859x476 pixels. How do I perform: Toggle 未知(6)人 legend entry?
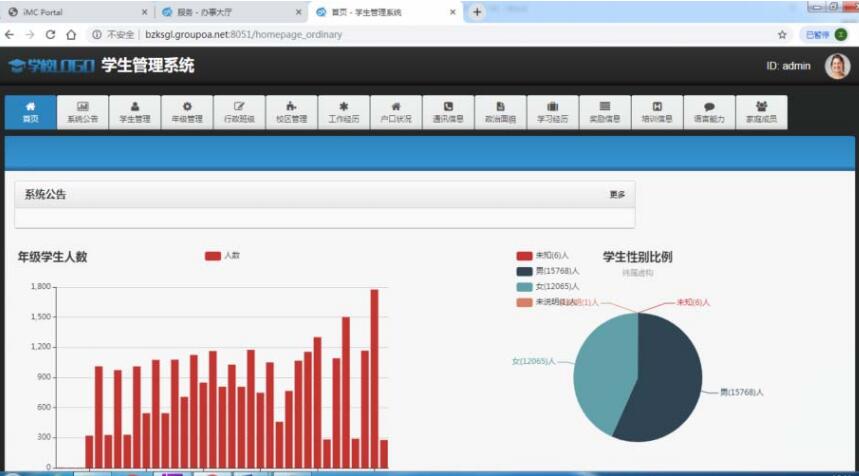pyautogui.click(x=542, y=256)
